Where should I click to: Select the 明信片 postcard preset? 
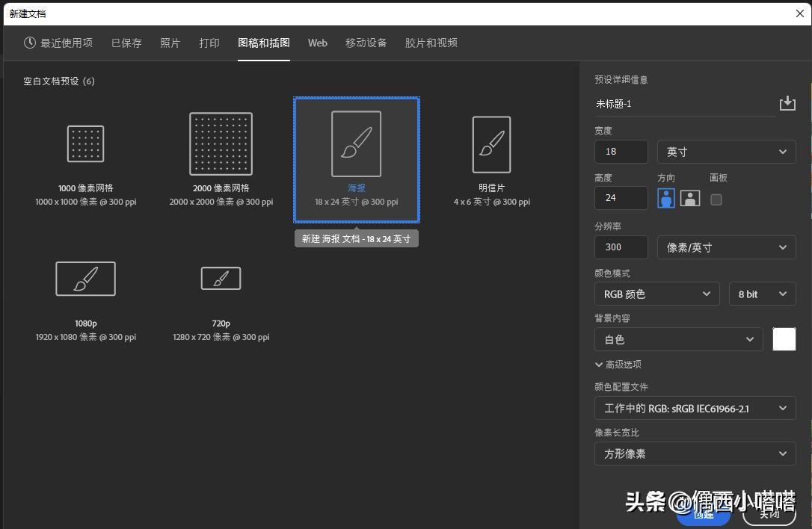[491, 143]
